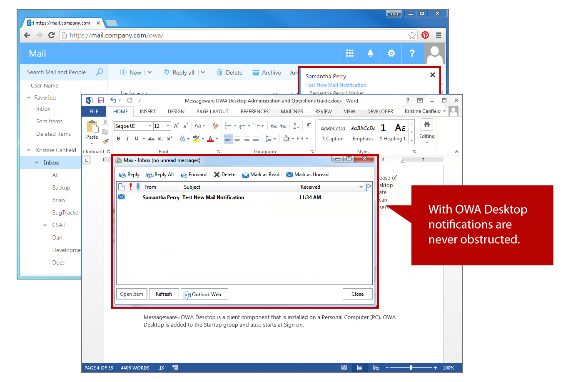Adjust the zoom slider in Word status bar
Screen dimensions: 588x382
411,368
